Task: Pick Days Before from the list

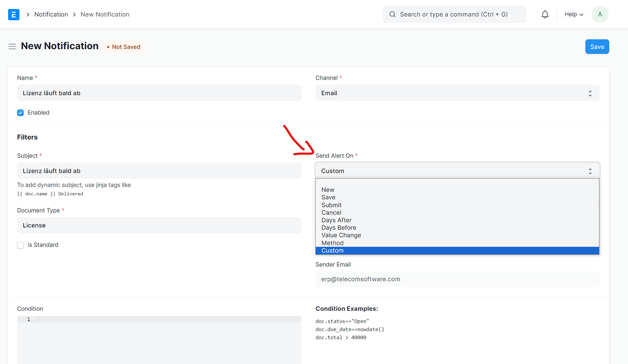Action: tap(457, 228)
